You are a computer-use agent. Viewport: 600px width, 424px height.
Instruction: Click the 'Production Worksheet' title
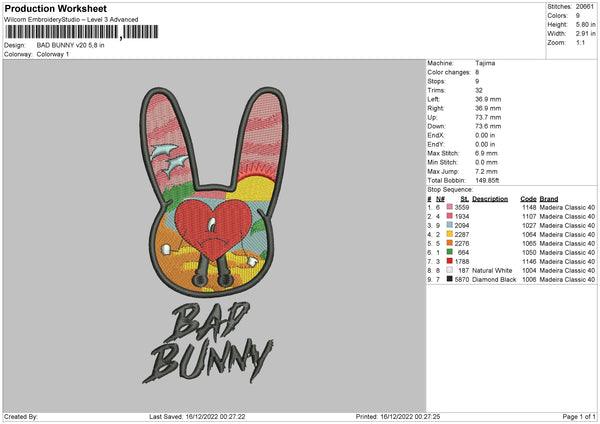tap(55, 8)
